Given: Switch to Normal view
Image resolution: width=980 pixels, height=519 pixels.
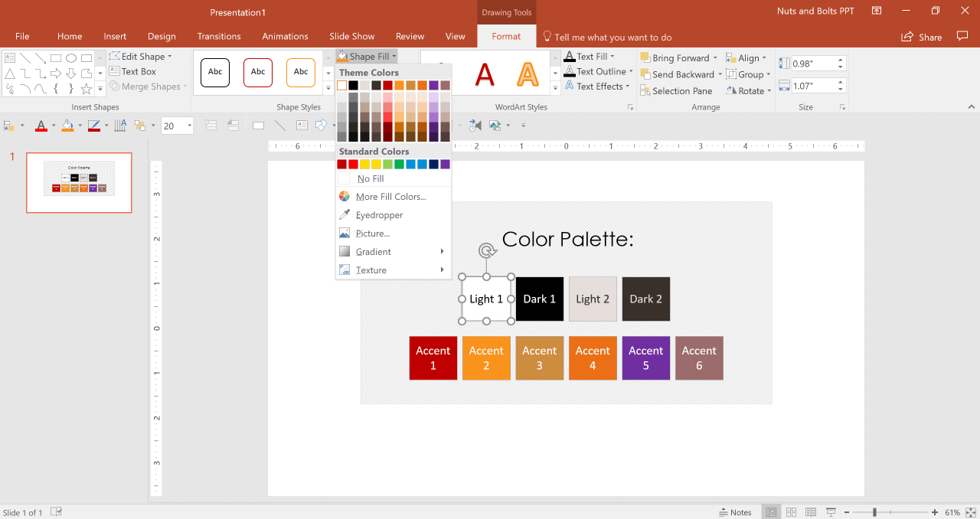Looking at the screenshot, I should pos(772,512).
